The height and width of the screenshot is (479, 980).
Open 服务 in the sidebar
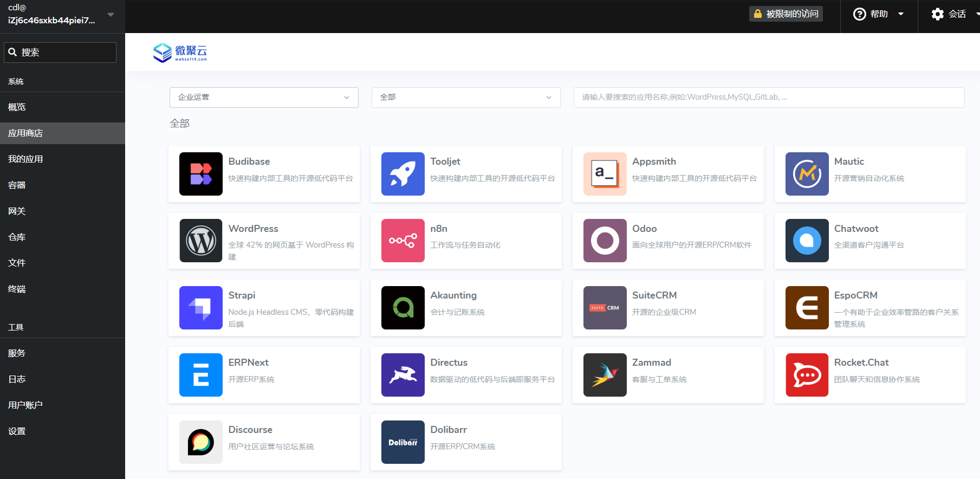click(62, 353)
